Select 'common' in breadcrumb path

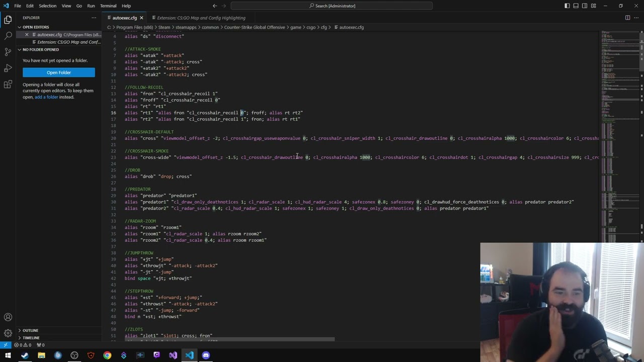(x=210, y=27)
